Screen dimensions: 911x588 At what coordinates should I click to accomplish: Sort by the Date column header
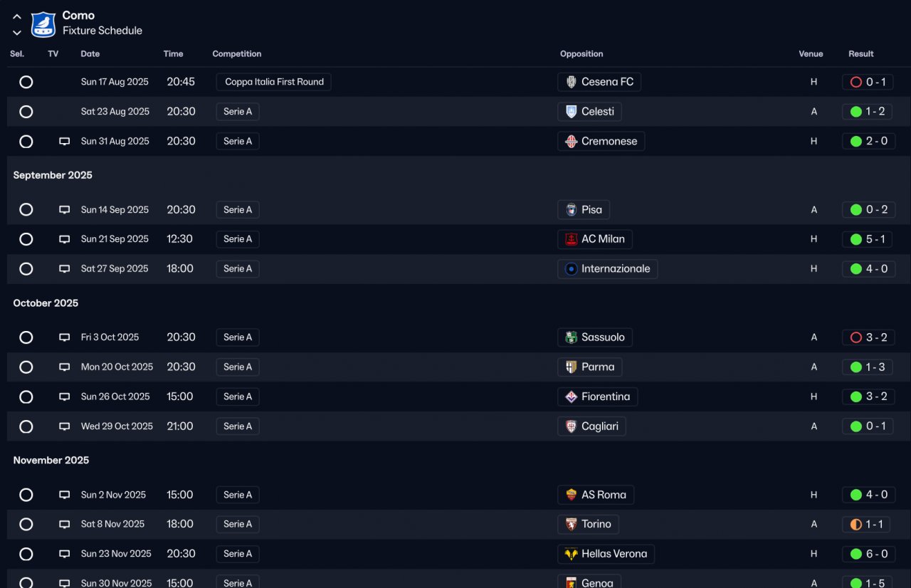coord(90,54)
